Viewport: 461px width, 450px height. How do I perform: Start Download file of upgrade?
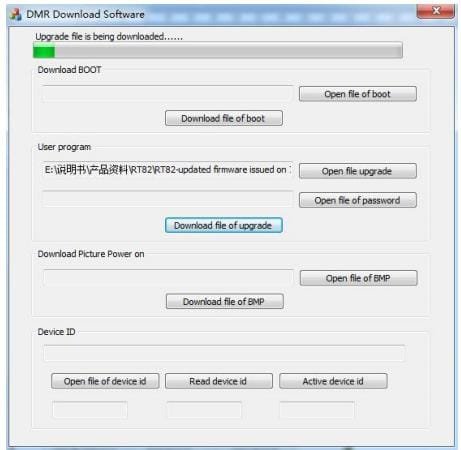(224, 225)
